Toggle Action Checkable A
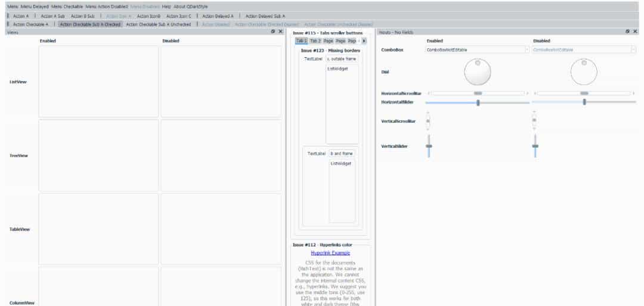Viewport: 644px width, 306px height. [30, 24]
